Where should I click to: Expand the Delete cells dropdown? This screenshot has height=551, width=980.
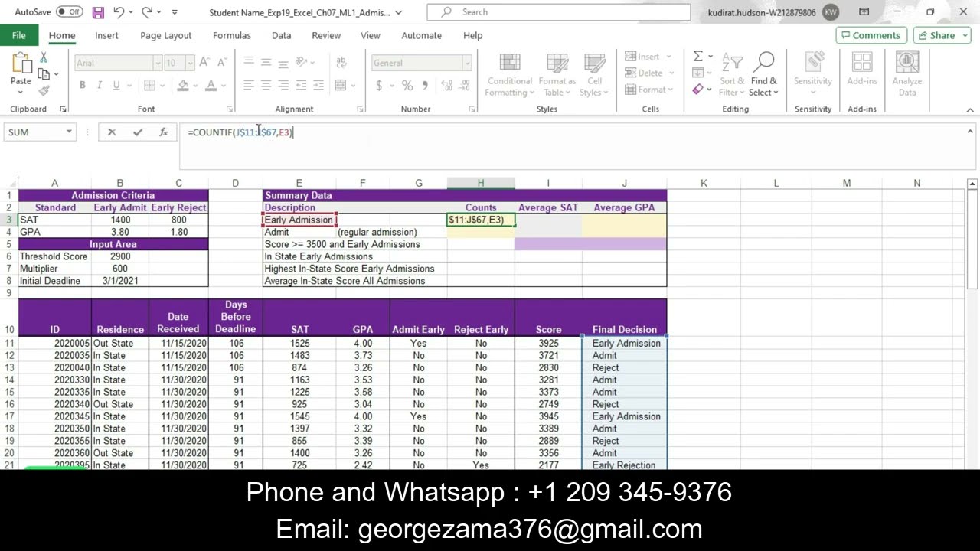[671, 73]
